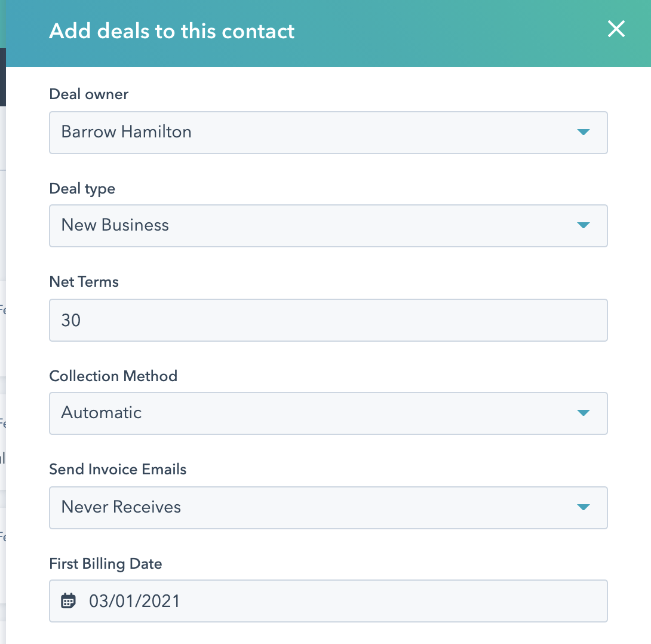Click the Automatic collection method box
651x644 pixels.
pos(299,413)
